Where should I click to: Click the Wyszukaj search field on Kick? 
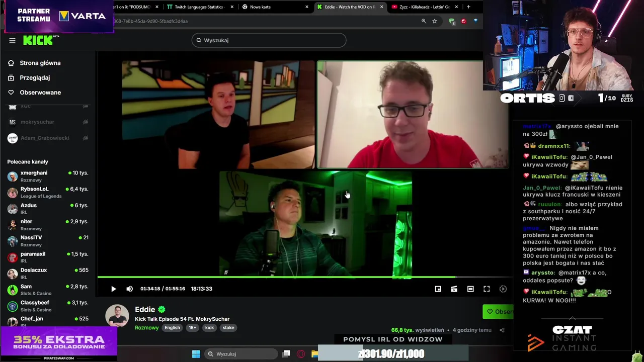pos(269,40)
